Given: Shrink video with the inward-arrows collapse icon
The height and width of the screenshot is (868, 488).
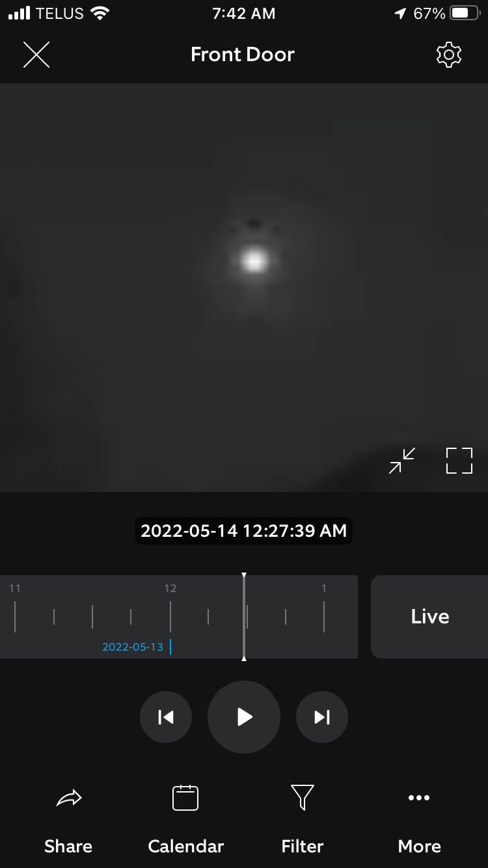Looking at the screenshot, I should 402,461.
